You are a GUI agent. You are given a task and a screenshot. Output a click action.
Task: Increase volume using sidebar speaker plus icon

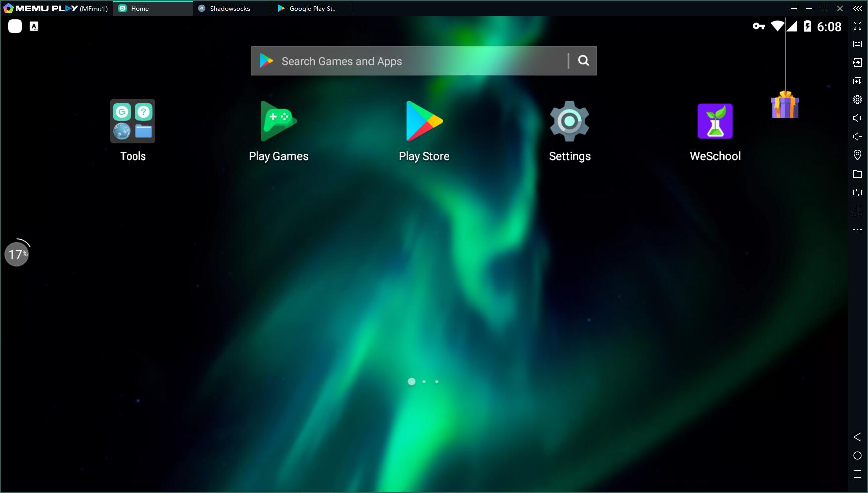[857, 118]
